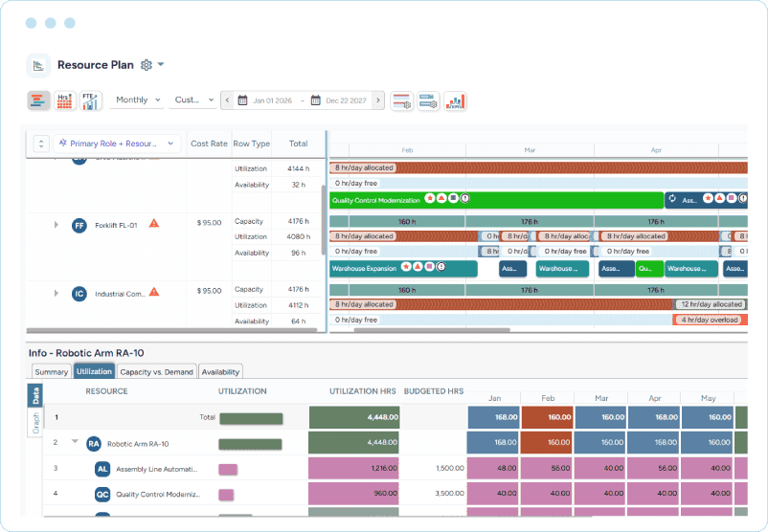Open Primary Role + Resource grouping dropdown

pyautogui.click(x=117, y=144)
